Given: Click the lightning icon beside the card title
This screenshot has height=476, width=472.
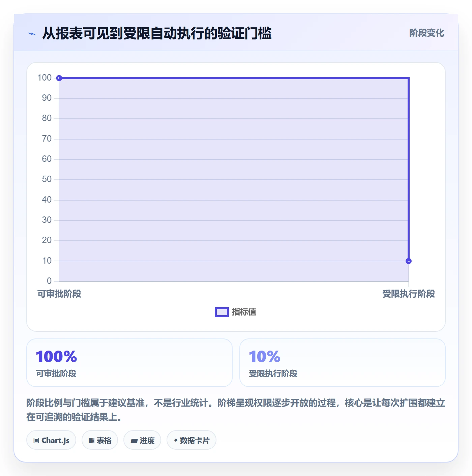Looking at the screenshot, I should point(32,34).
